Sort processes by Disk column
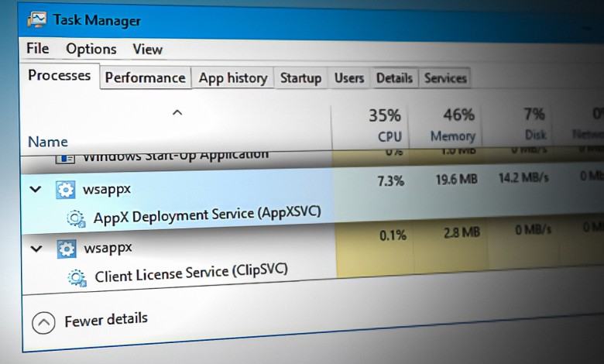This screenshot has width=604, height=364. point(535,135)
